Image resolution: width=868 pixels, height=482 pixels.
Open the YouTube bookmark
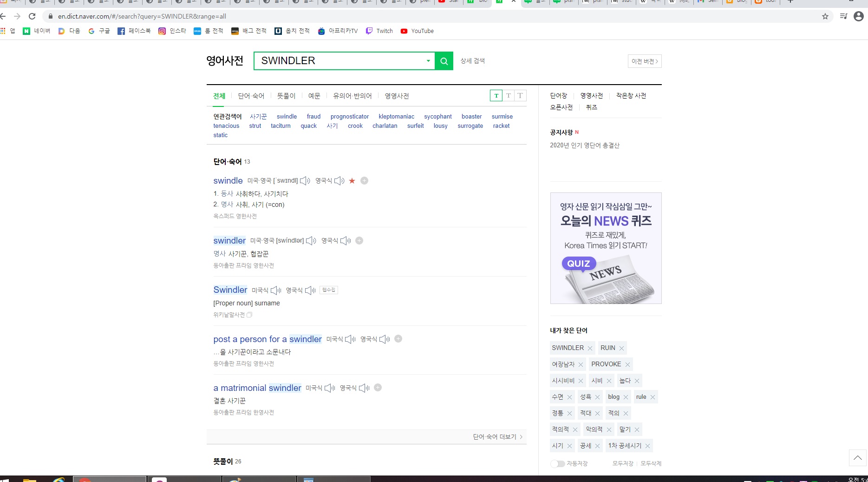(417, 31)
